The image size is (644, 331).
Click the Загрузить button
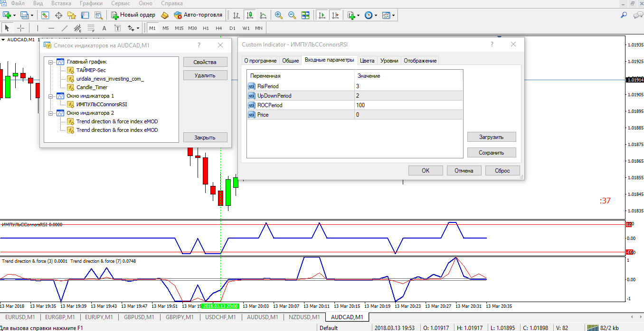(x=492, y=137)
